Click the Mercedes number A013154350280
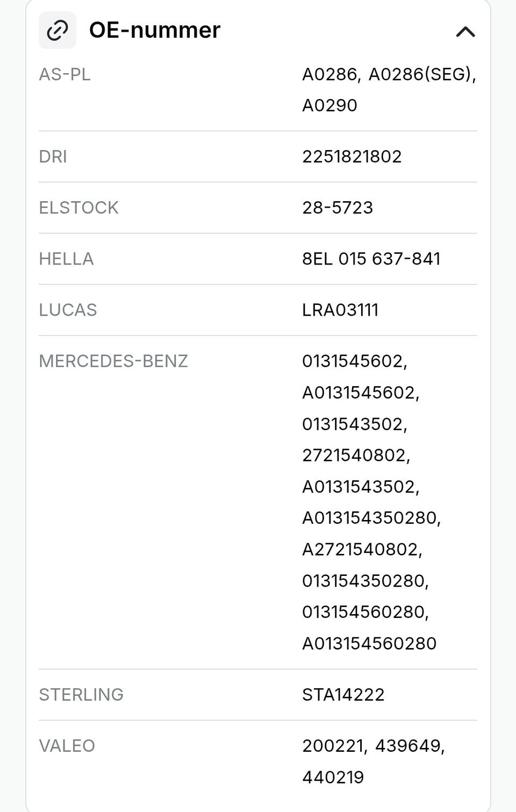Screen dimensions: 516x812 click(371, 518)
